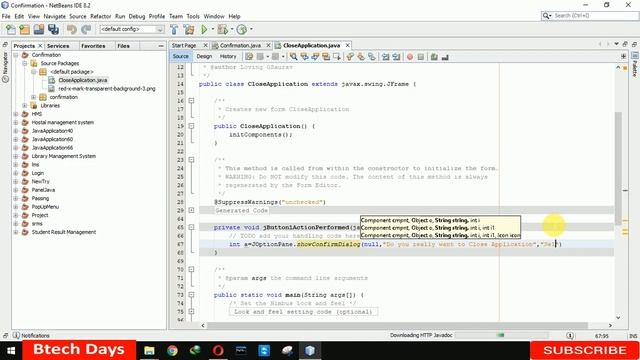
Task: Click the Debug Project toolbar icon
Action: (x=222, y=29)
